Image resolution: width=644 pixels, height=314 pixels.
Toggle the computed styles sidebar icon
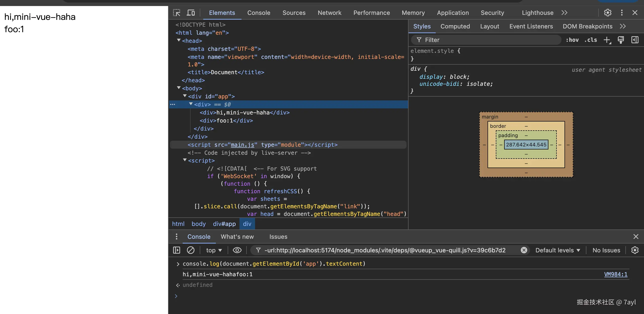635,40
